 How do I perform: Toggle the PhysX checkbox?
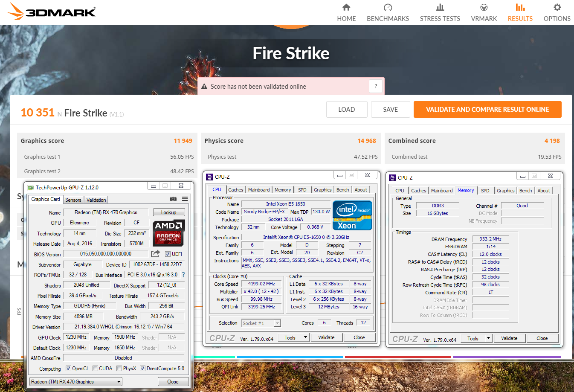(x=119, y=369)
